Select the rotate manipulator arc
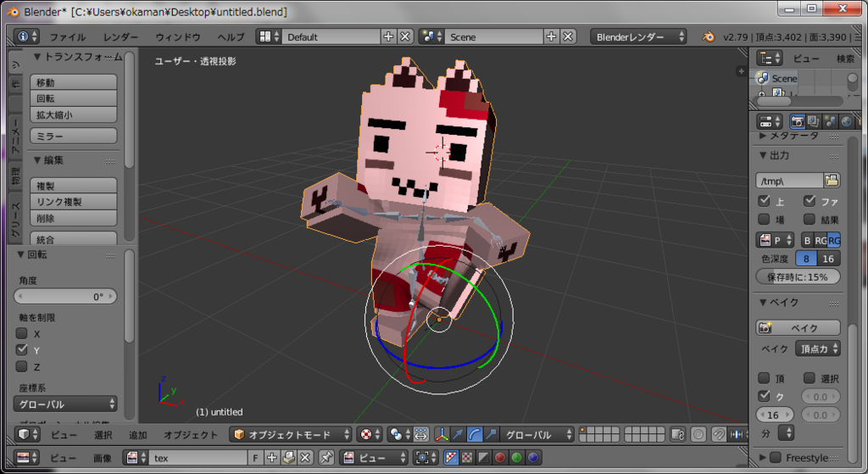868x474 pixels. (475, 435)
